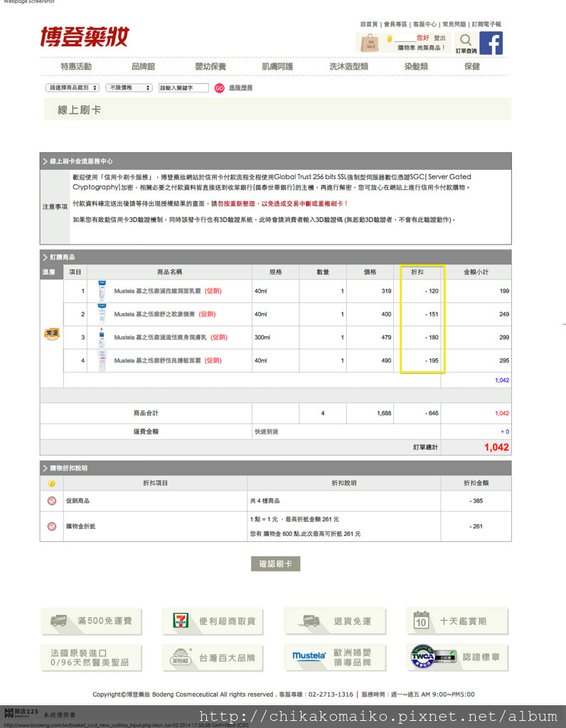Go to 回首頁 home link

369,24
